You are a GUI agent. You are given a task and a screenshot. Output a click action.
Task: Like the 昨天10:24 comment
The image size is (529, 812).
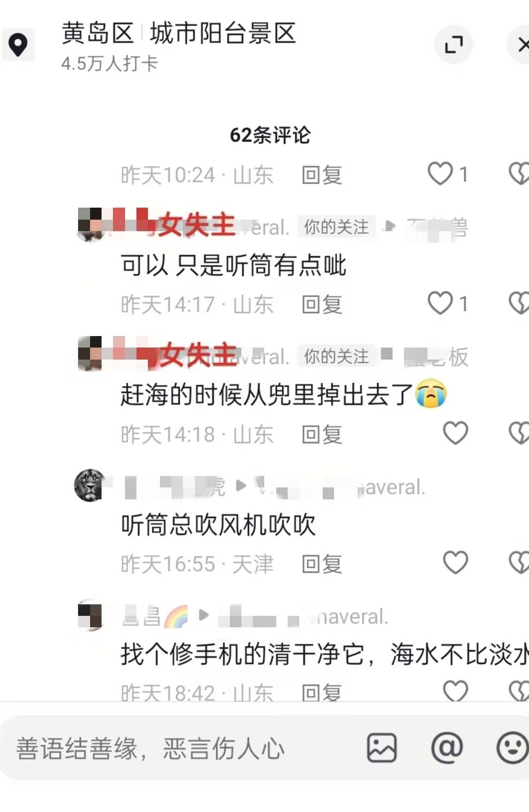tap(440, 174)
